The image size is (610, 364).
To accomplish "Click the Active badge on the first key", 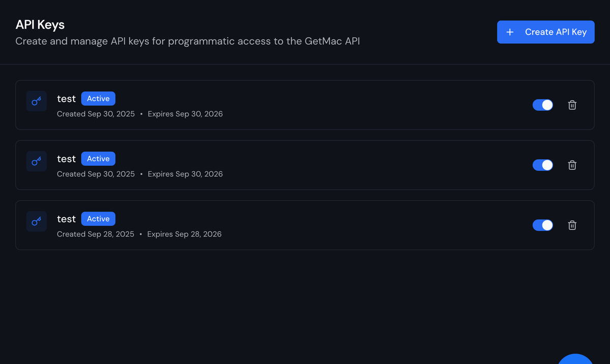I will pos(98,98).
